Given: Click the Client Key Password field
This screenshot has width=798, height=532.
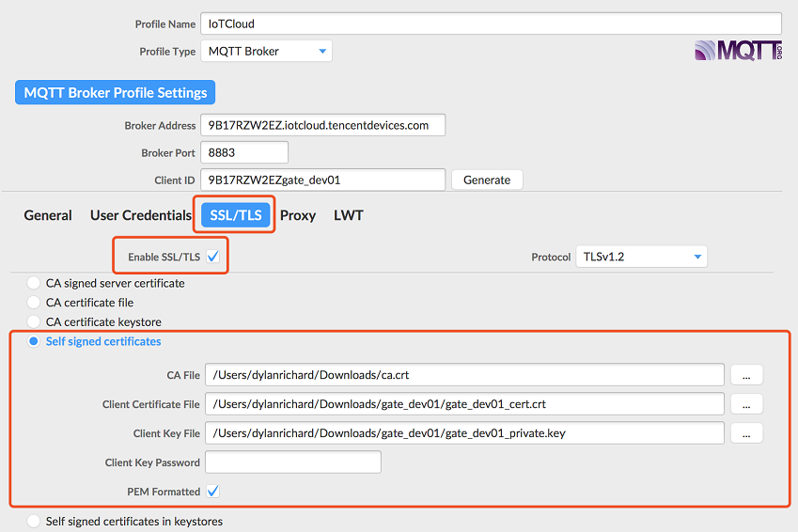Looking at the screenshot, I should (293, 462).
